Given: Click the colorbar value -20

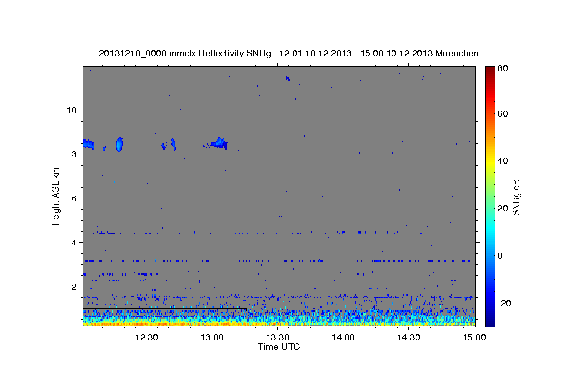Looking at the screenshot, I should pos(504,303).
